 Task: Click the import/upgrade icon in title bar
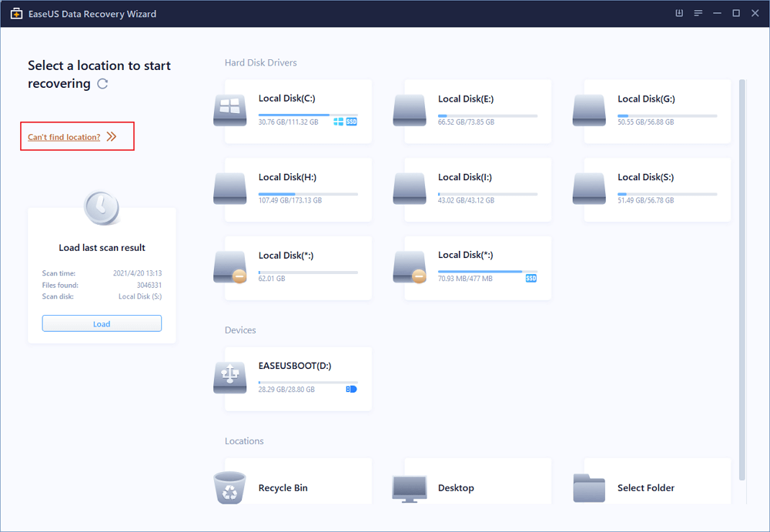(x=679, y=13)
